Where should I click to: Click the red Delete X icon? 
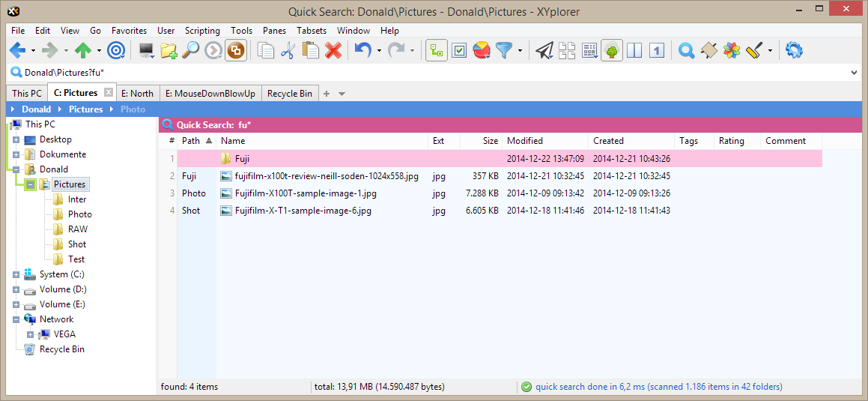[333, 51]
